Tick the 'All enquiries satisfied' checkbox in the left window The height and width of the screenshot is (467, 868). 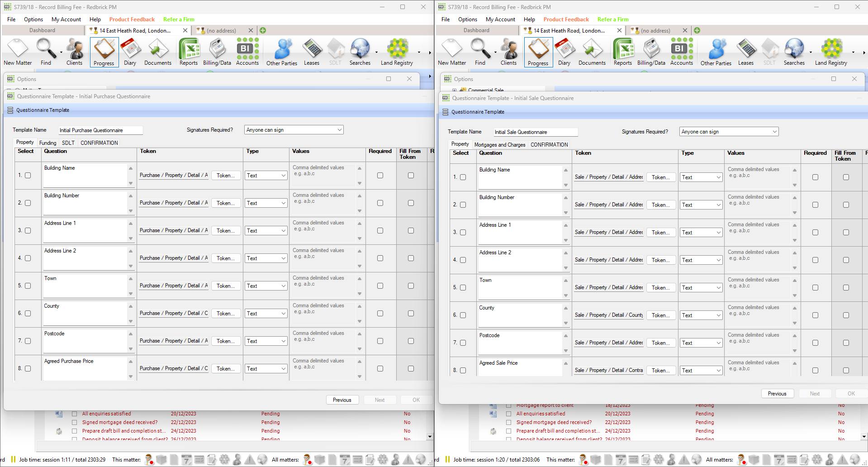(75, 414)
